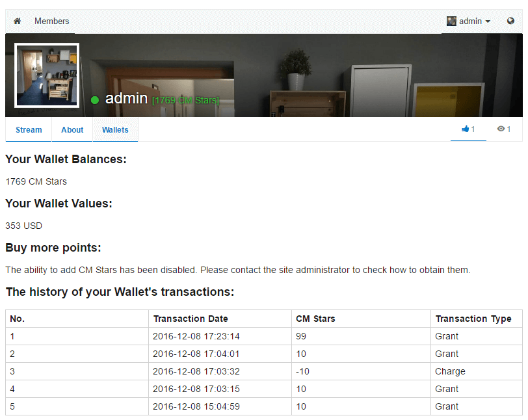Image resolution: width=528 pixels, height=420 pixels.
Task: Click the green 1769 CM Stars badge
Action: point(185,100)
